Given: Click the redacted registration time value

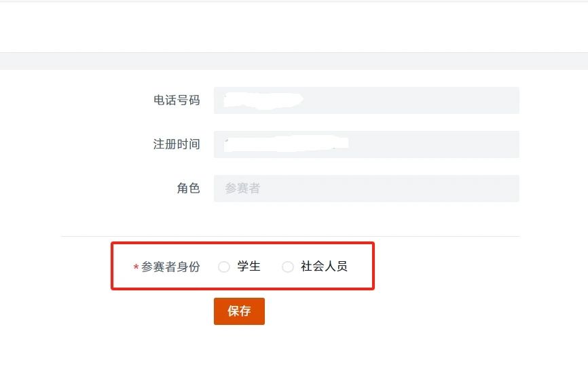Looking at the screenshot, I should [x=286, y=144].
